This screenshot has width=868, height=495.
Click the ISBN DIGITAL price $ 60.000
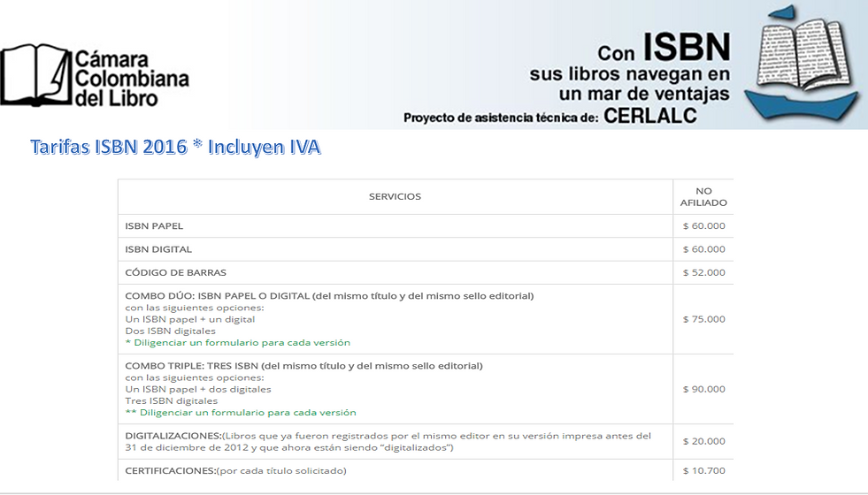point(703,249)
